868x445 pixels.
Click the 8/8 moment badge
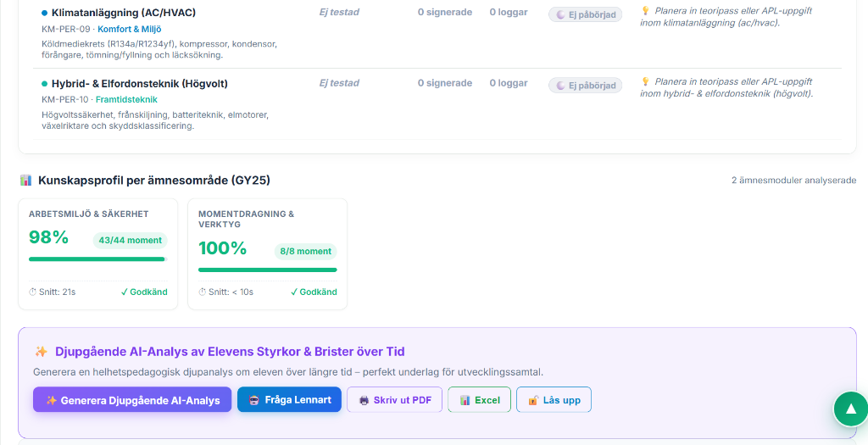pyautogui.click(x=305, y=251)
